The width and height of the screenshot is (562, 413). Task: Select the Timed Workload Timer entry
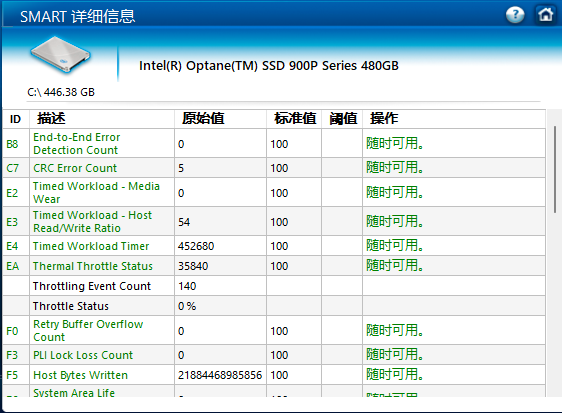coord(91,246)
